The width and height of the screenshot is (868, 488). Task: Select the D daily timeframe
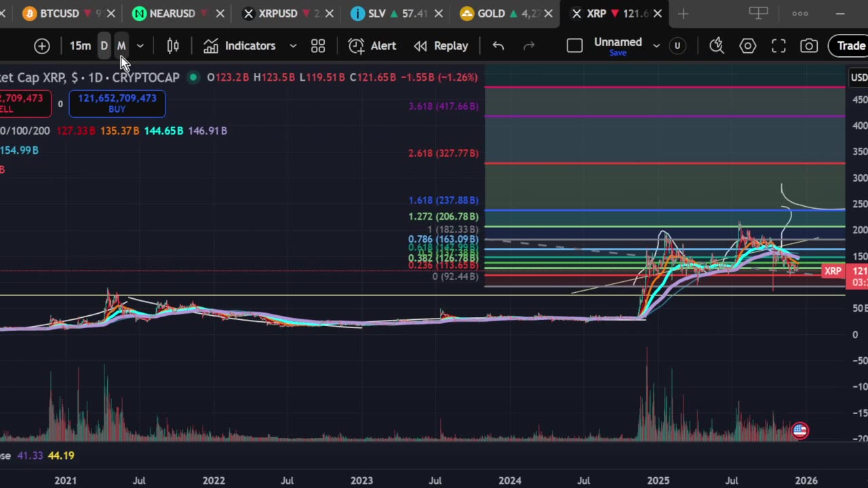(x=104, y=46)
